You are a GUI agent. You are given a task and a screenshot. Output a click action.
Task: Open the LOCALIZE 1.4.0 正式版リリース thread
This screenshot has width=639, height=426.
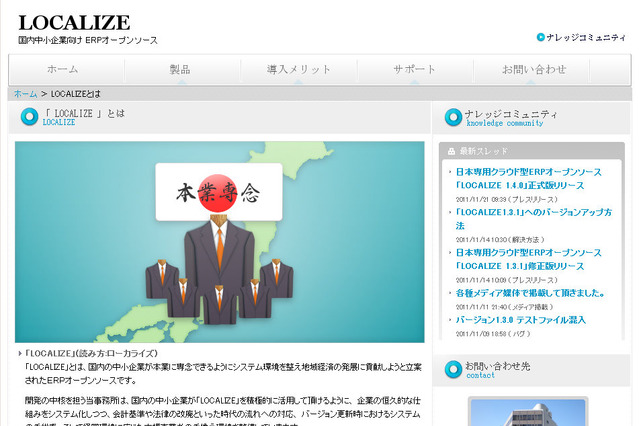[528, 179]
